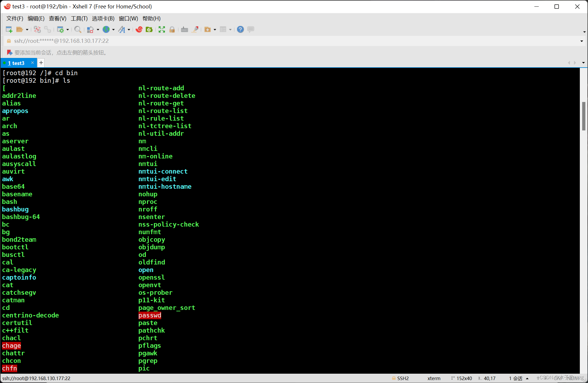Click the toolbar overflow arrow at right

pyautogui.click(x=585, y=32)
